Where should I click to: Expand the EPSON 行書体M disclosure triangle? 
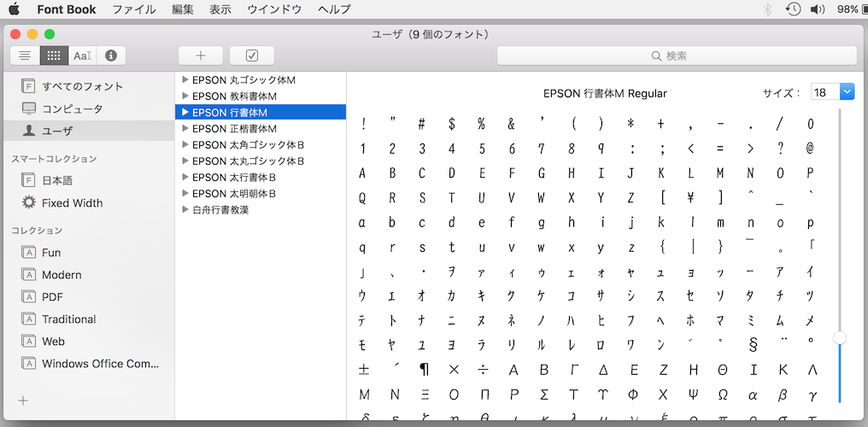[185, 112]
